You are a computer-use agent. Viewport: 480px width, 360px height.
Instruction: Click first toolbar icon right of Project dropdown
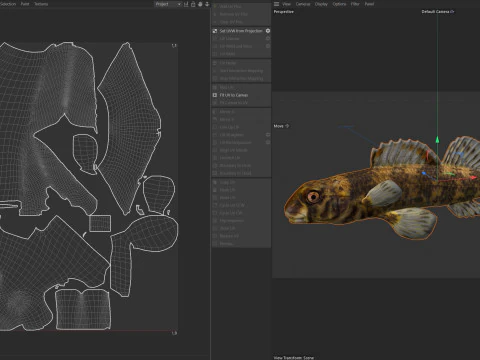click(x=186, y=4)
